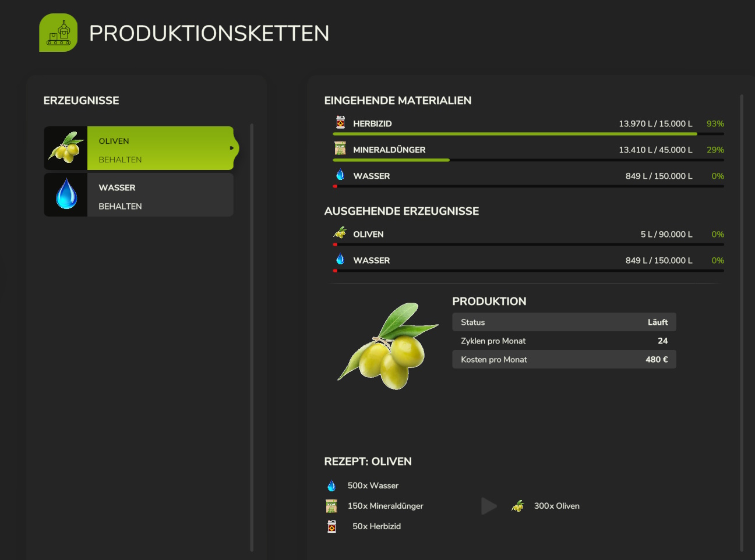This screenshot has width=755, height=560.
Task: Click the right details panel scrollbar
Action: click(x=742, y=323)
